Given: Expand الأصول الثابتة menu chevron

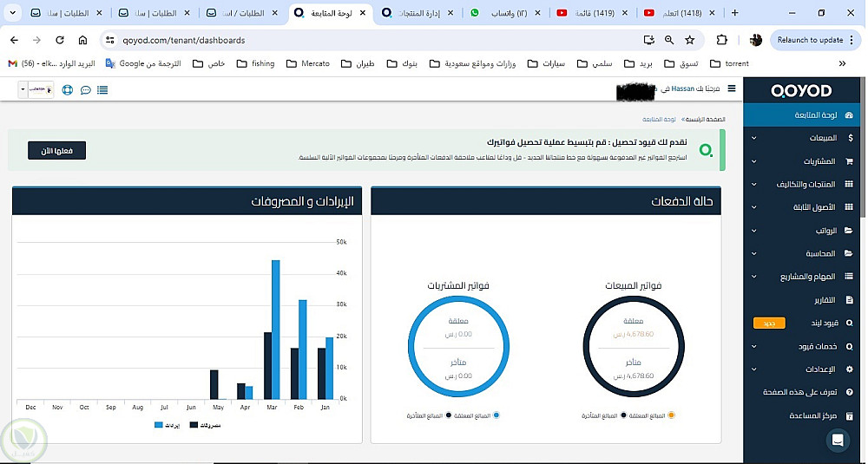Looking at the screenshot, I should [x=754, y=207].
